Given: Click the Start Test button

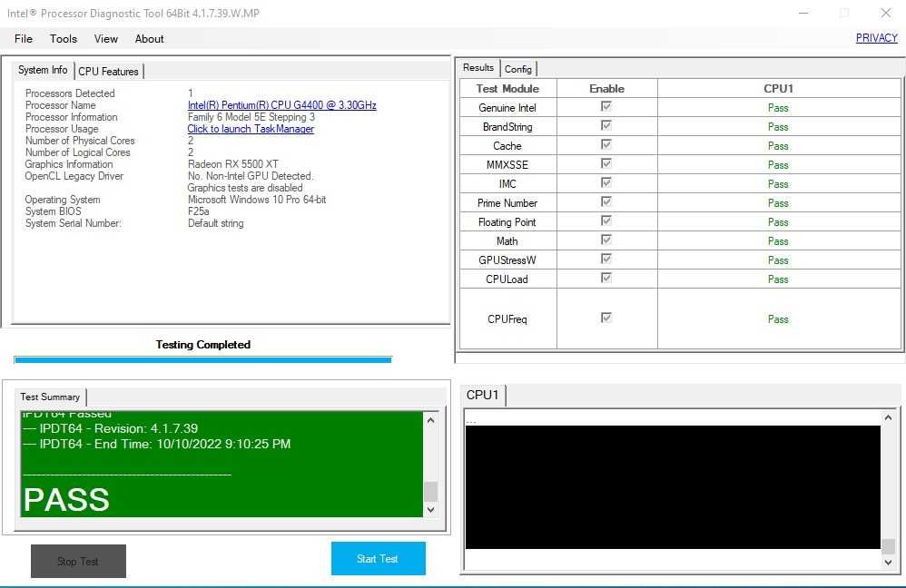Looking at the screenshot, I should (x=378, y=559).
